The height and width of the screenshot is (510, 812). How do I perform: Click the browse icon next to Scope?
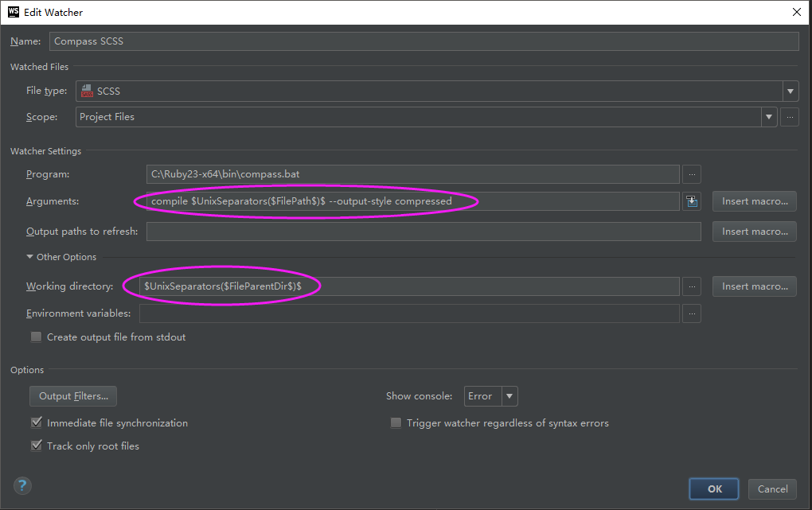tap(789, 117)
